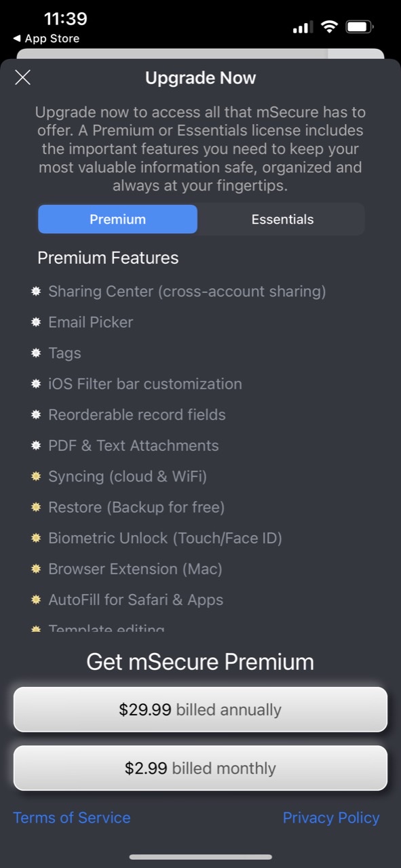Expand the Reorderable record fields item
This screenshot has height=868, width=401.
(x=137, y=414)
